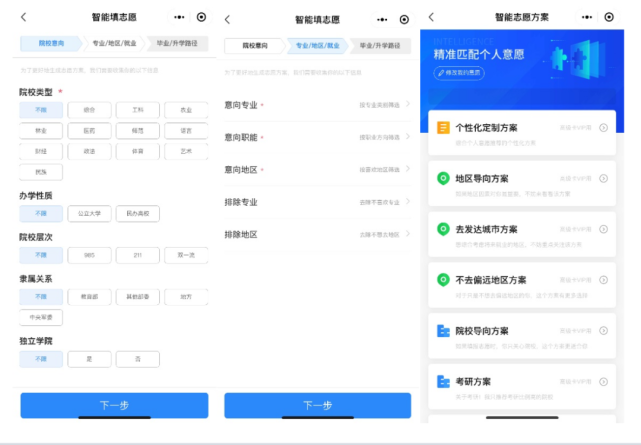Select 工科 under 院校类型

pyautogui.click(x=138, y=110)
